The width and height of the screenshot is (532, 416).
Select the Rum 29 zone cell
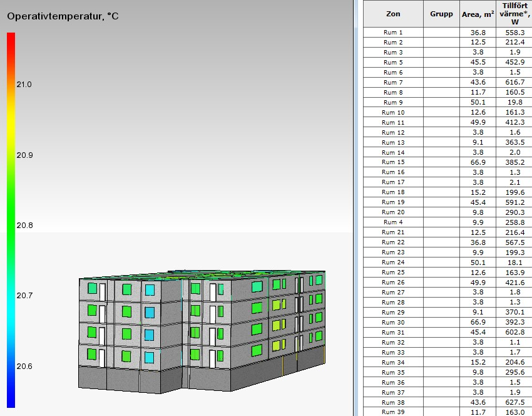pyautogui.click(x=393, y=313)
